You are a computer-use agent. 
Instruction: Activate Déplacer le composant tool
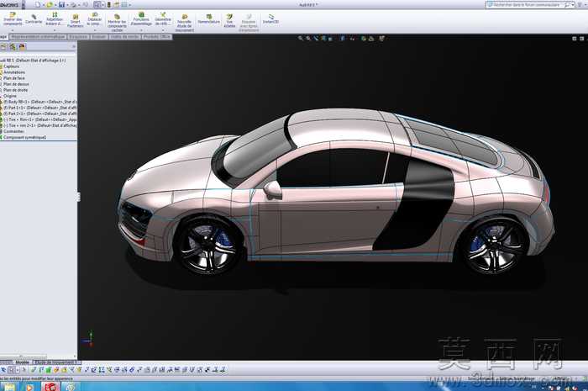pyautogui.click(x=94, y=18)
